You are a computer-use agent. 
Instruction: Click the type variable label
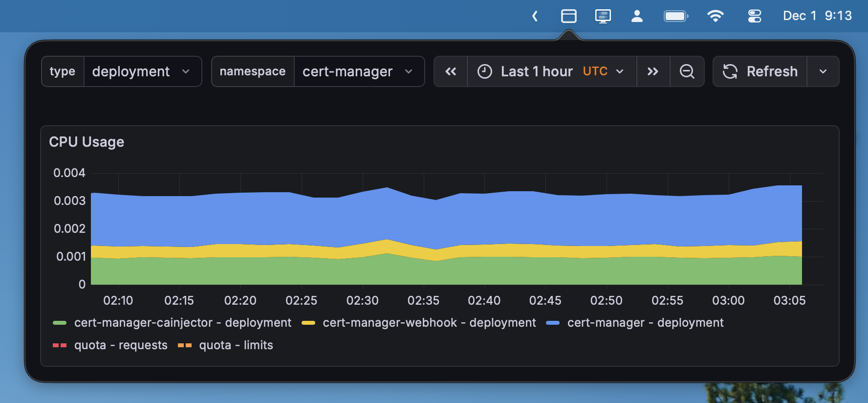(x=63, y=71)
